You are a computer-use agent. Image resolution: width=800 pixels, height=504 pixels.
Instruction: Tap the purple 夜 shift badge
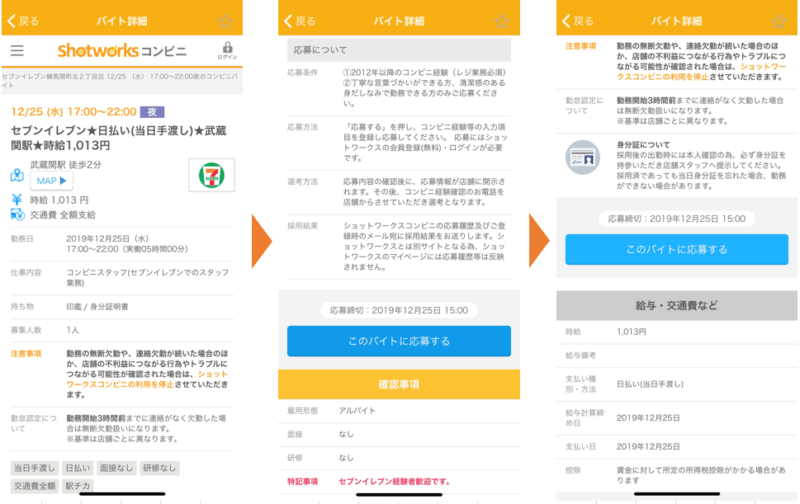[x=150, y=112]
